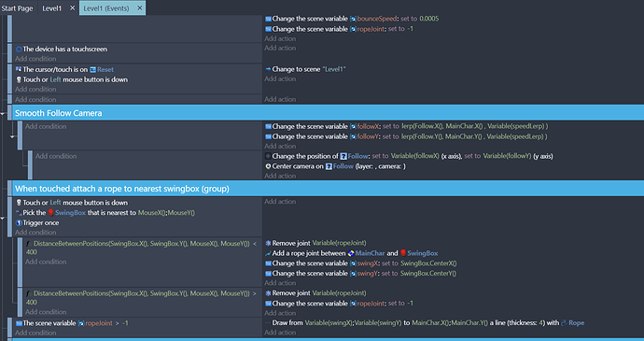Screen dimensions: 644x341
Task: Open the ropeJoint > -1 scene variable condition
Action: click(72, 323)
